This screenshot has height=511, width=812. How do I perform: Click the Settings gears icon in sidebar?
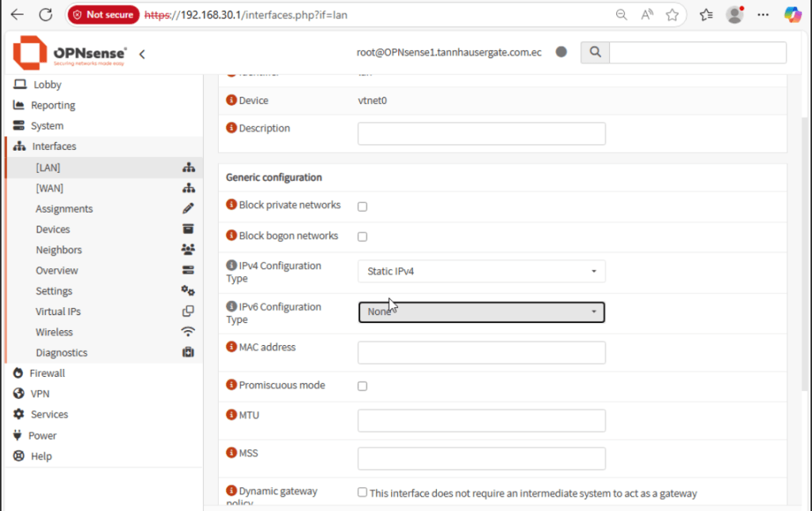[x=188, y=290]
